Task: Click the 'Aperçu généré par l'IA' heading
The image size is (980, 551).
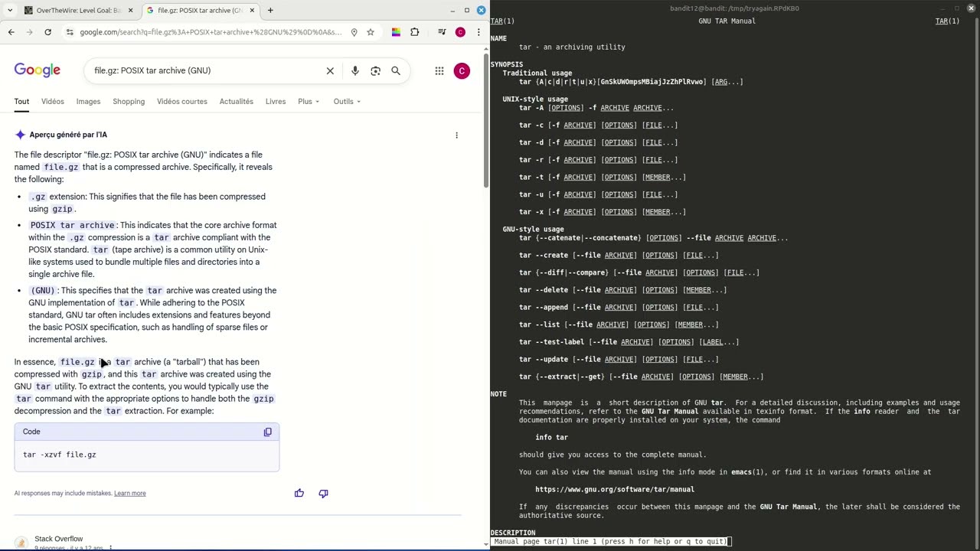Action: (68, 135)
